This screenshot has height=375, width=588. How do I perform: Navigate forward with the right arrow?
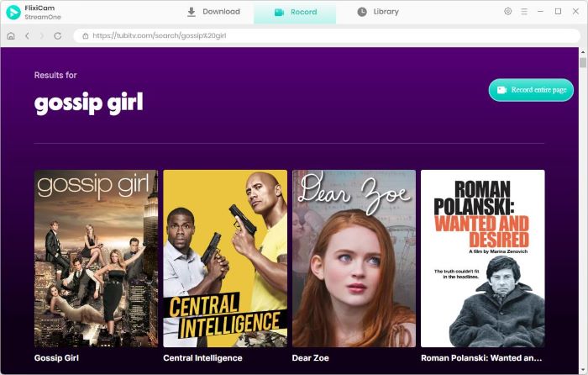pos(42,35)
